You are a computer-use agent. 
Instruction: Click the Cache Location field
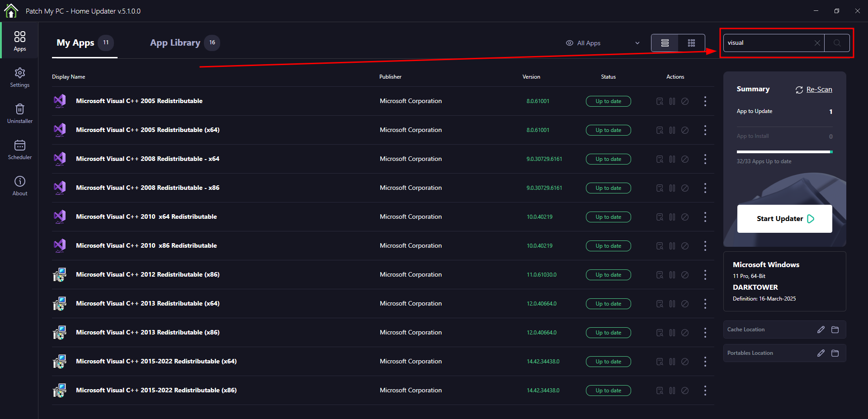coord(784,330)
